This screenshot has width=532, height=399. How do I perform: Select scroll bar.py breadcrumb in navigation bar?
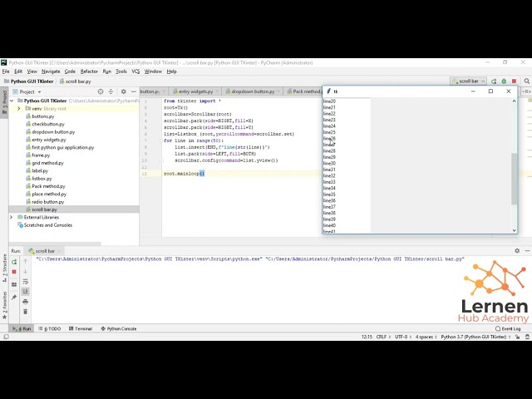[x=76, y=81]
